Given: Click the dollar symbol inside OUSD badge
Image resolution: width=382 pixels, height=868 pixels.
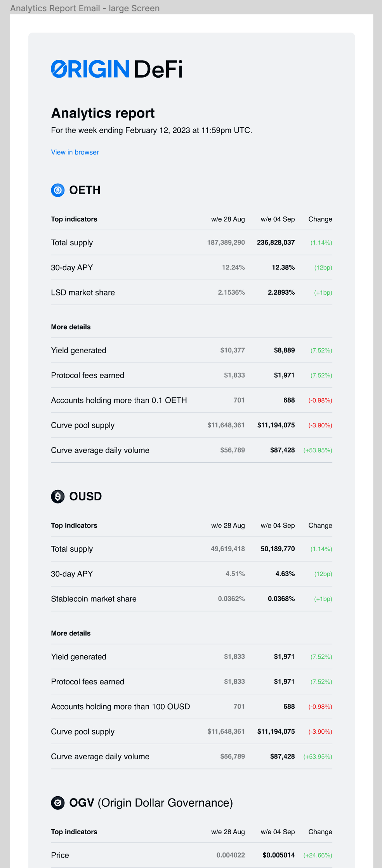Looking at the screenshot, I should [57, 496].
